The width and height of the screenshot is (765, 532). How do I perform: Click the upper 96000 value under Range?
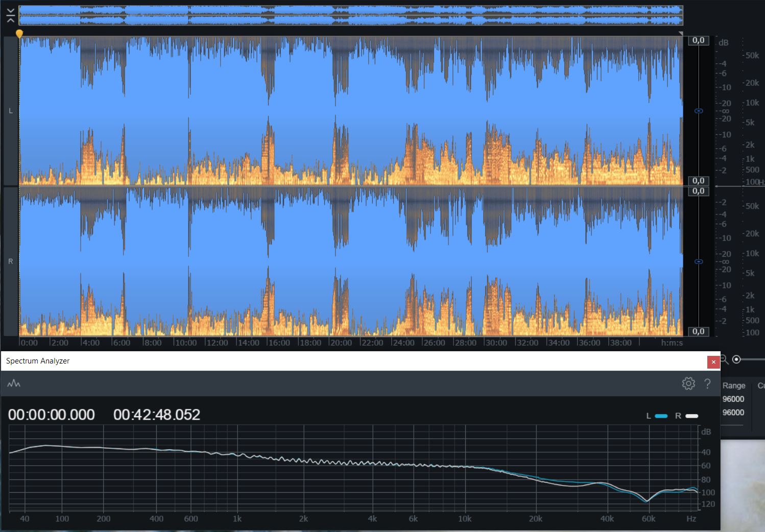[x=733, y=399]
